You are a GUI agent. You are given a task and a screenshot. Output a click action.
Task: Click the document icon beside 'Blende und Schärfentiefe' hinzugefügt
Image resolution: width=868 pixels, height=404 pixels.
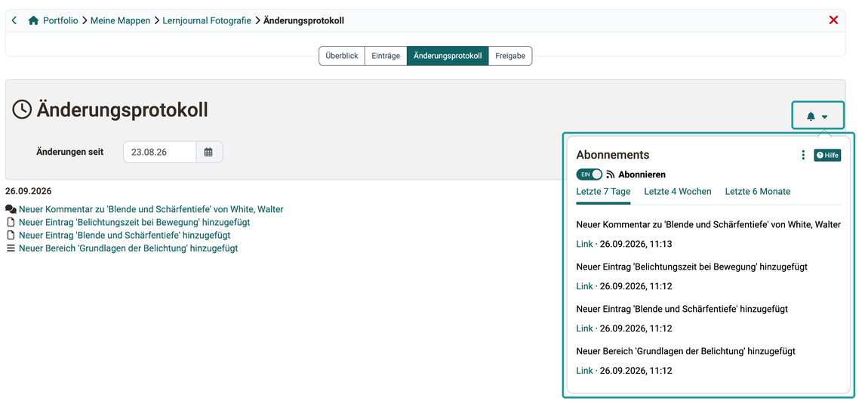click(10, 236)
